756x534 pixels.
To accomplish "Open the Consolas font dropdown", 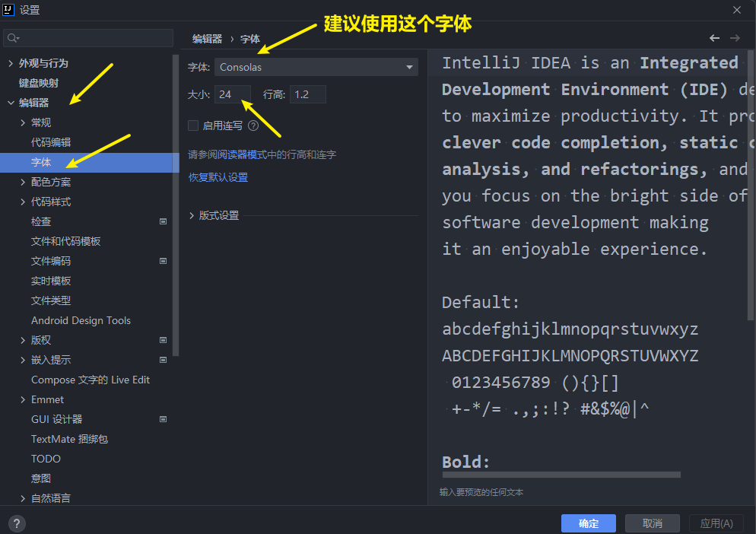I will coord(316,67).
